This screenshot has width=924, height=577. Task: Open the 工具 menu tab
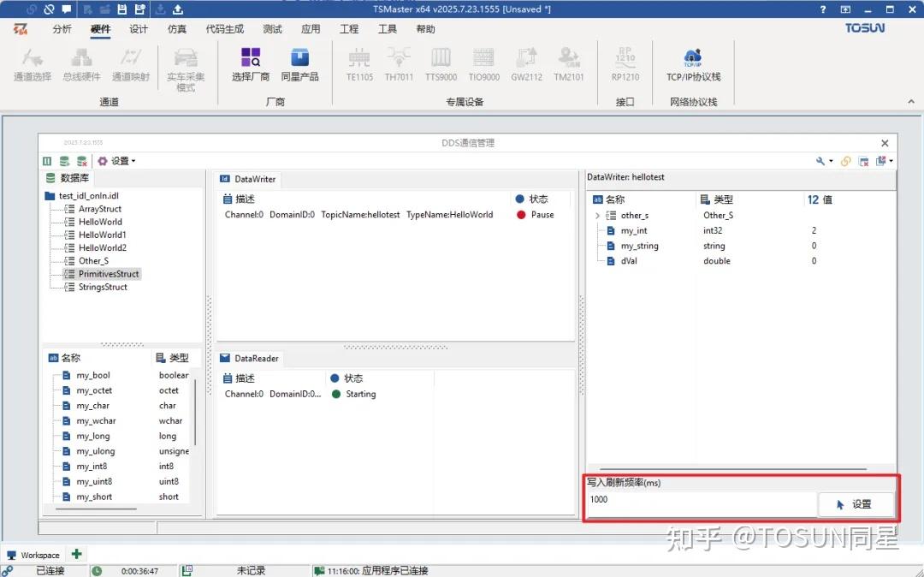[387, 28]
